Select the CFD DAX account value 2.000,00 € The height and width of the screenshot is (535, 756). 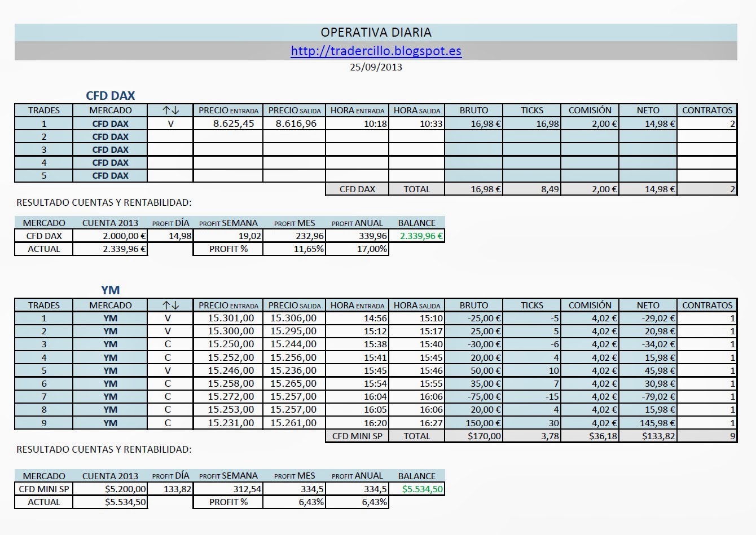(124, 236)
